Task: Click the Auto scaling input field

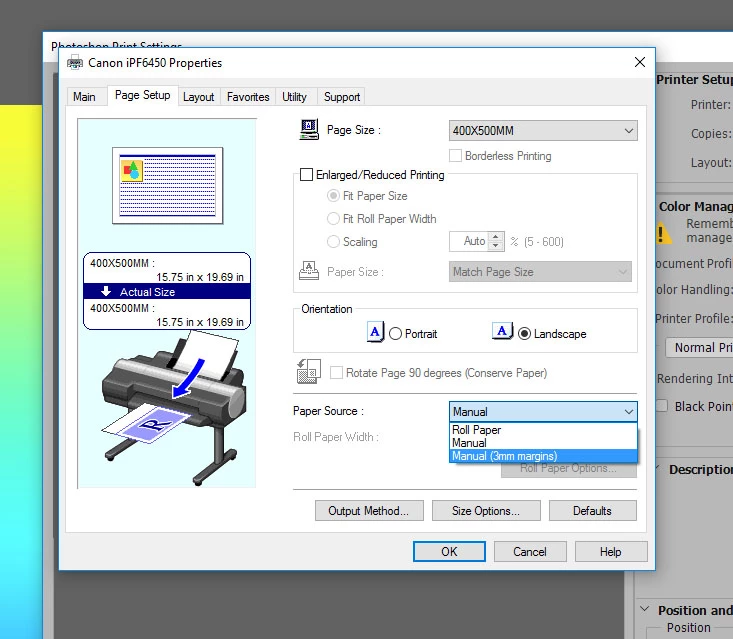Action: click(x=469, y=241)
